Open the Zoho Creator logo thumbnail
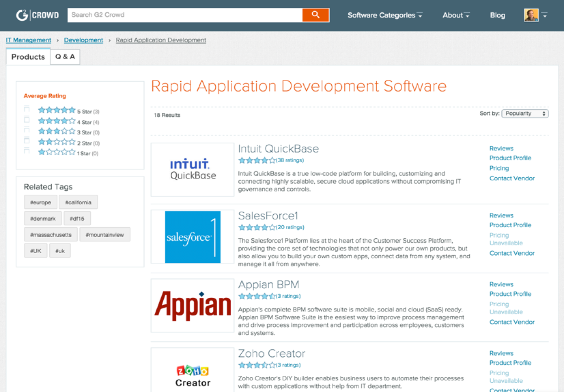 [x=192, y=370]
